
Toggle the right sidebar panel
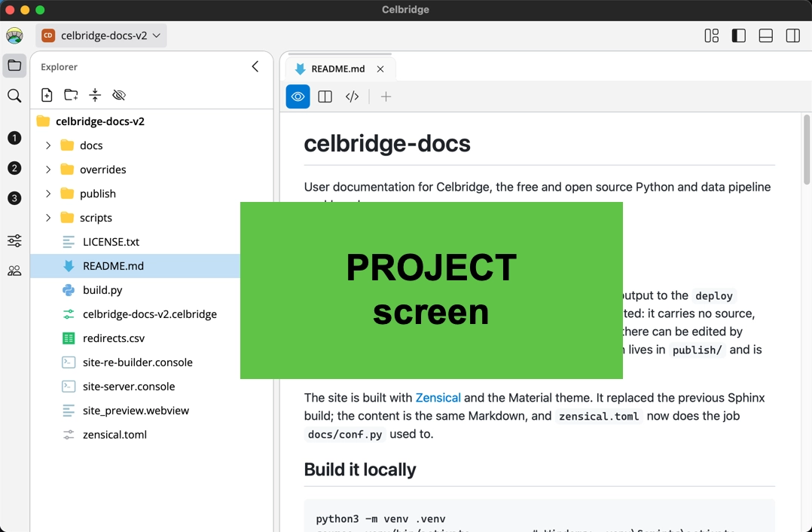point(793,35)
